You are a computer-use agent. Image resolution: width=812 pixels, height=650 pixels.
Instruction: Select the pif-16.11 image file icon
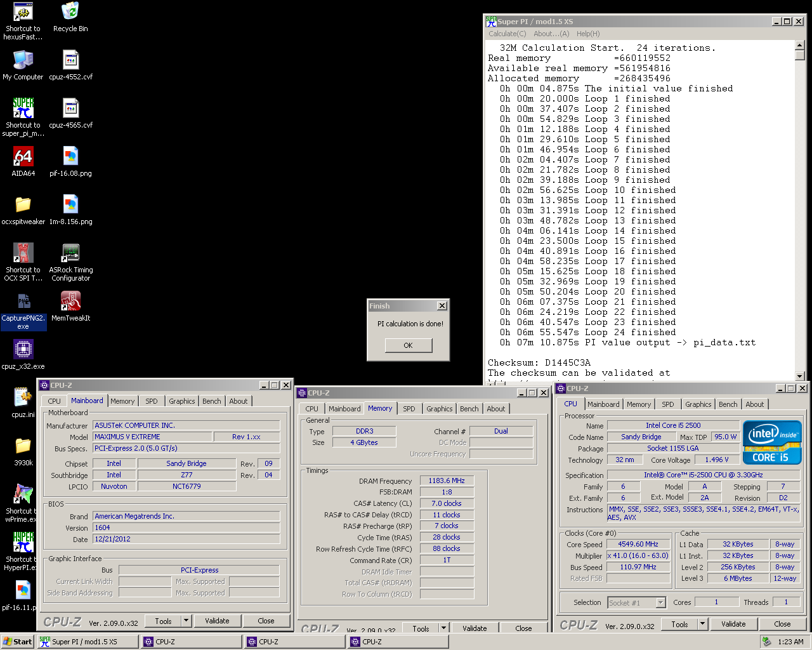23,590
